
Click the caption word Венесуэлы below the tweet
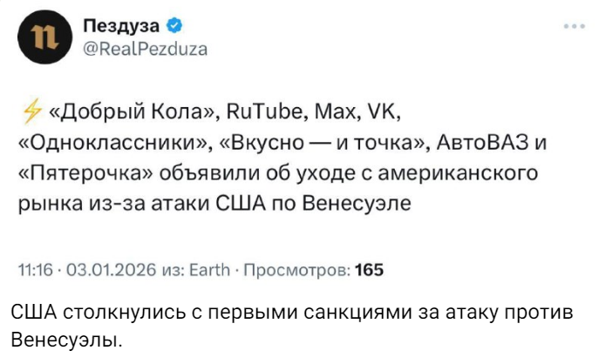(61, 339)
